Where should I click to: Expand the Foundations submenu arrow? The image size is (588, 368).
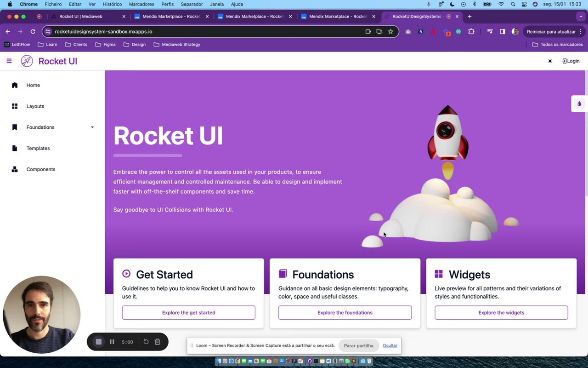(x=92, y=127)
